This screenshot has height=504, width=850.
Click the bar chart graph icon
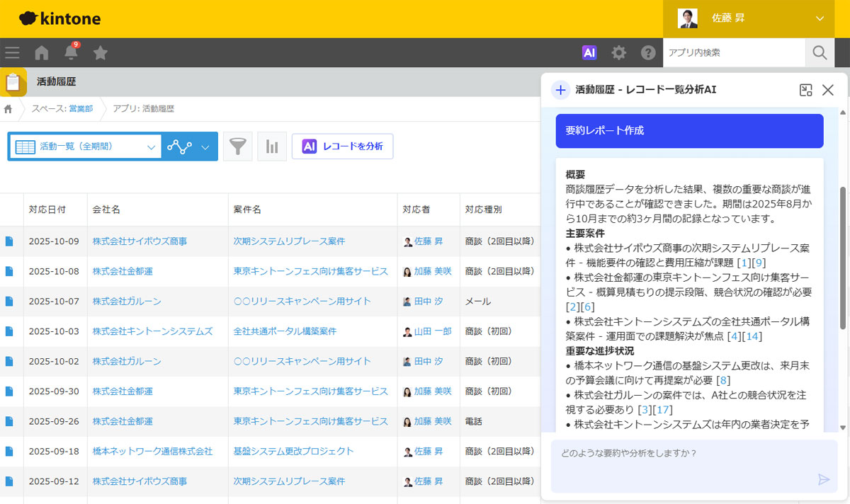pyautogui.click(x=272, y=146)
